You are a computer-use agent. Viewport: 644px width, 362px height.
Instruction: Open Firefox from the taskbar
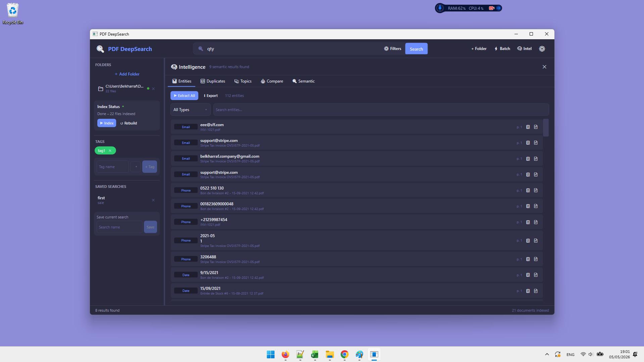pos(285,354)
